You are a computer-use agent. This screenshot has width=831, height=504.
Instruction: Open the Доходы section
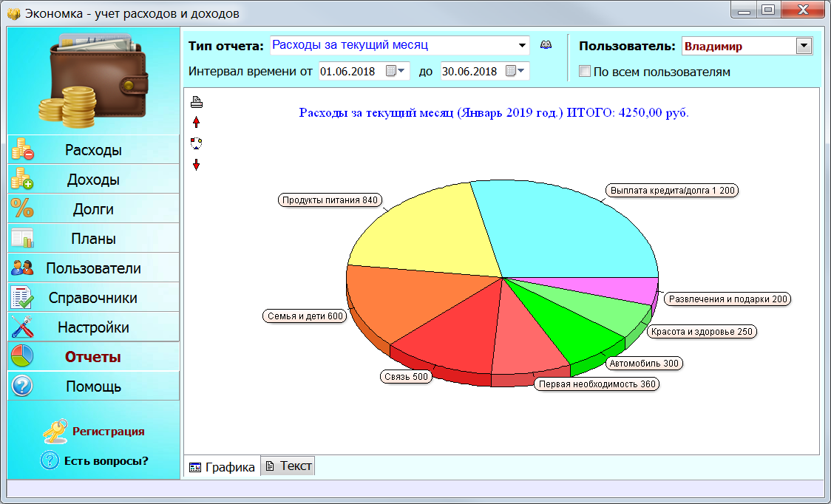click(94, 180)
